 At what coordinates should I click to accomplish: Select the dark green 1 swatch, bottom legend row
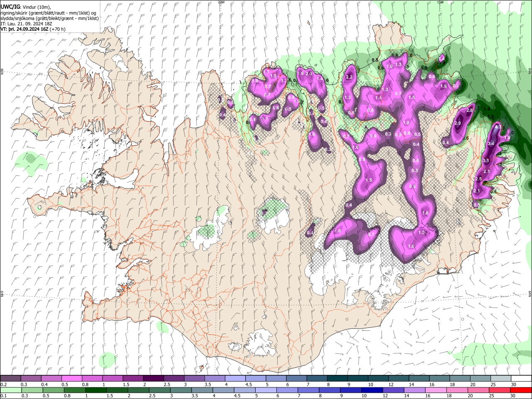click(x=96, y=390)
